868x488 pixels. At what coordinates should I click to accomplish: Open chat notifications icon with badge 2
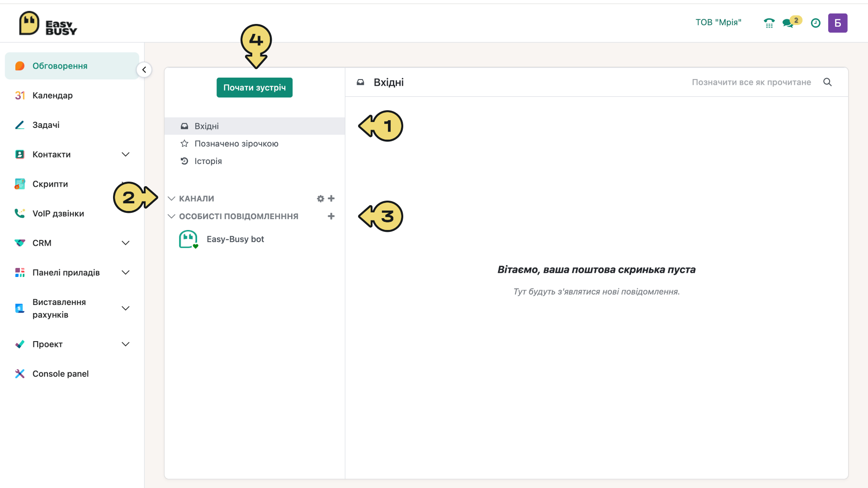coord(792,22)
